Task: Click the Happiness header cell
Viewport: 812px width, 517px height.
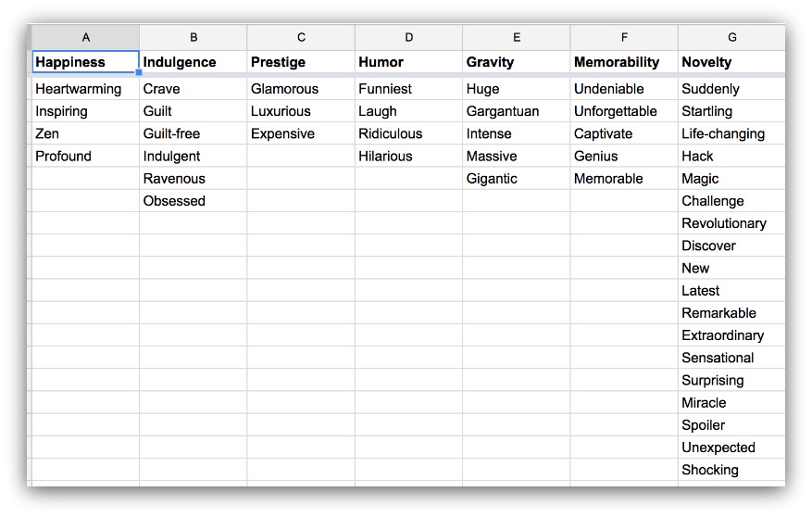Action: point(85,62)
